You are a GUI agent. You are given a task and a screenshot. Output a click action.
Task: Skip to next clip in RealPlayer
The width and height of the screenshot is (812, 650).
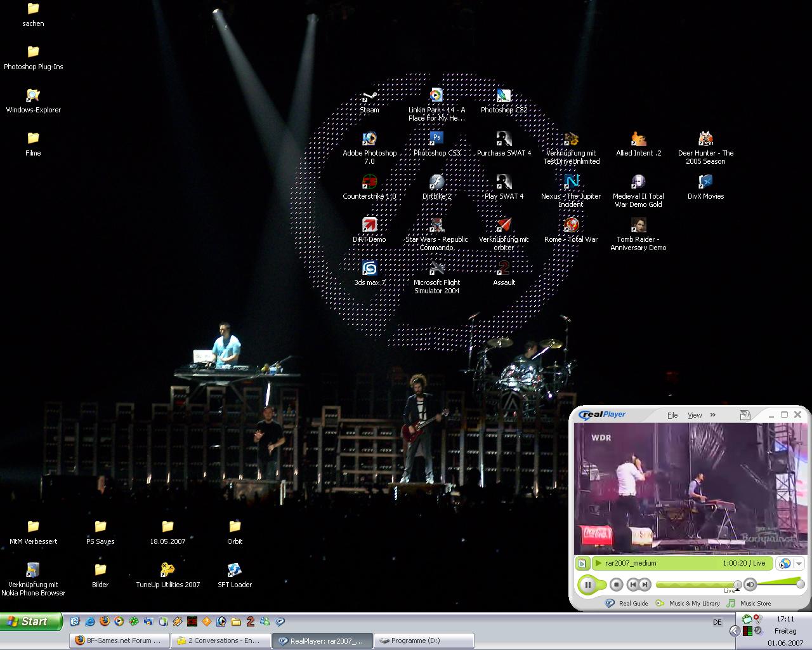(645, 585)
